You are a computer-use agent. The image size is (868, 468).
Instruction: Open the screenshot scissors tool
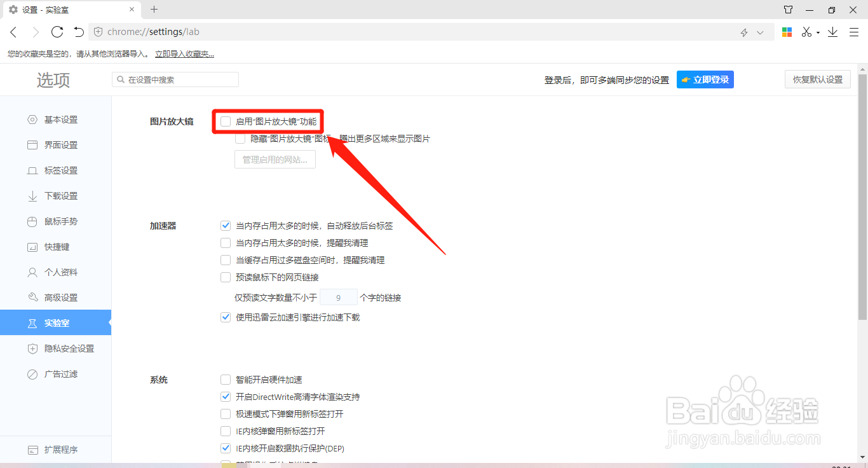tap(807, 31)
